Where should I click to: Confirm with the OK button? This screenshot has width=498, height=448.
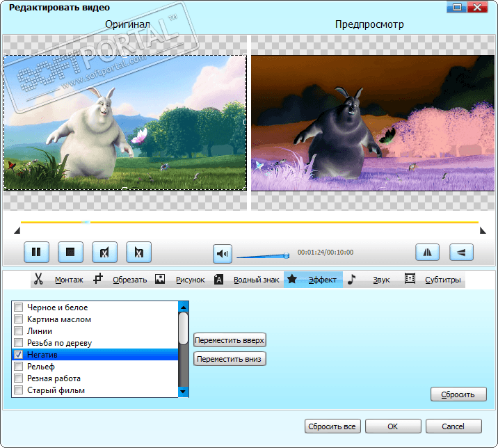pyautogui.click(x=393, y=426)
